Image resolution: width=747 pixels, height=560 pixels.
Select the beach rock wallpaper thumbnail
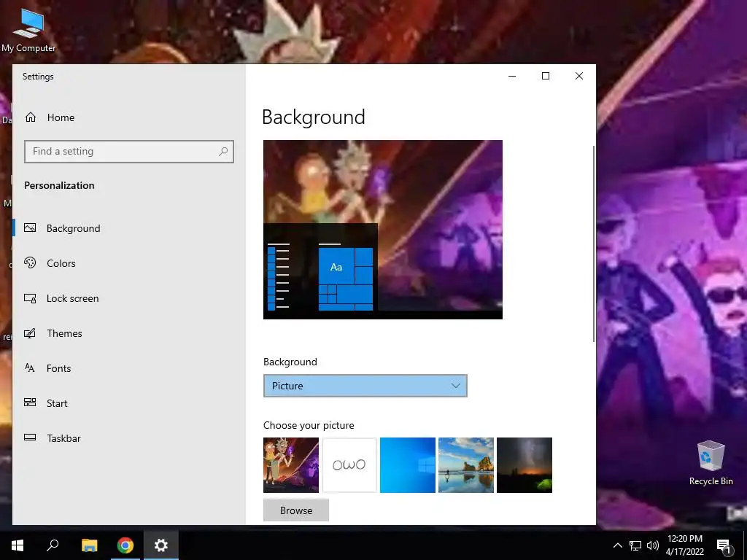tap(466, 465)
